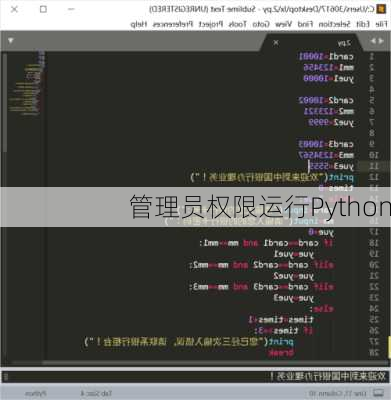Click the output panel welcome text

pyautogui.click(x=328, y=377)
